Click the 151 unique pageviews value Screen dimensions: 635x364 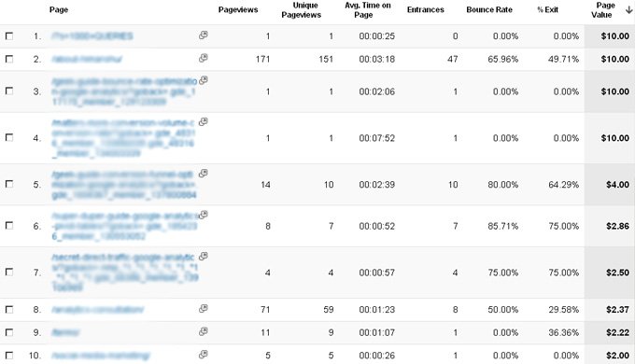(326, 59)
